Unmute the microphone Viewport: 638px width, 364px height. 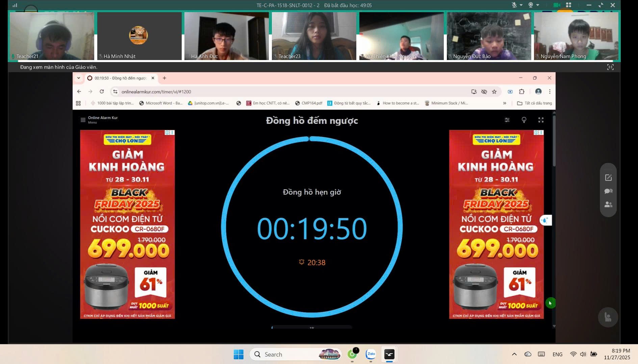[x=514, y=5]
